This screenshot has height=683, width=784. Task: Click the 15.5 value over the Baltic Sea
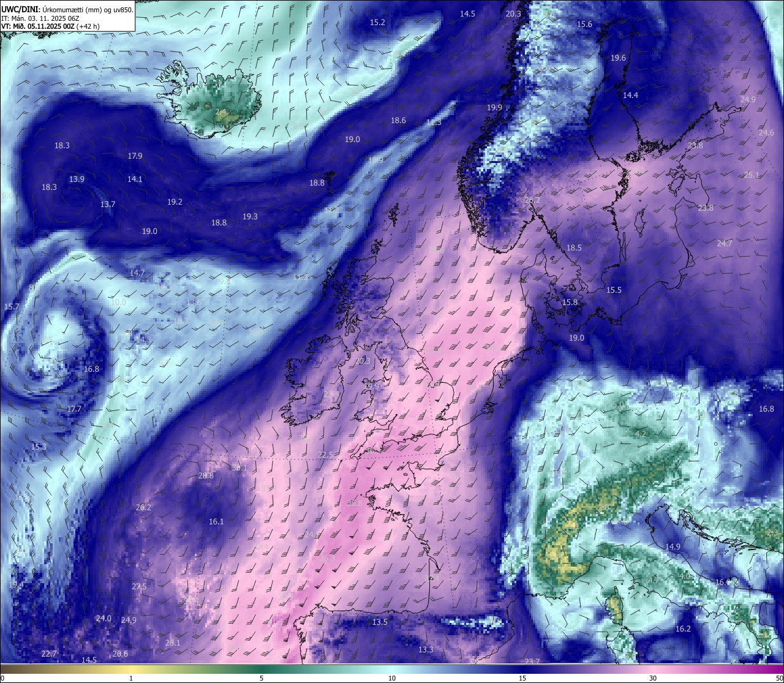point(614,290)
